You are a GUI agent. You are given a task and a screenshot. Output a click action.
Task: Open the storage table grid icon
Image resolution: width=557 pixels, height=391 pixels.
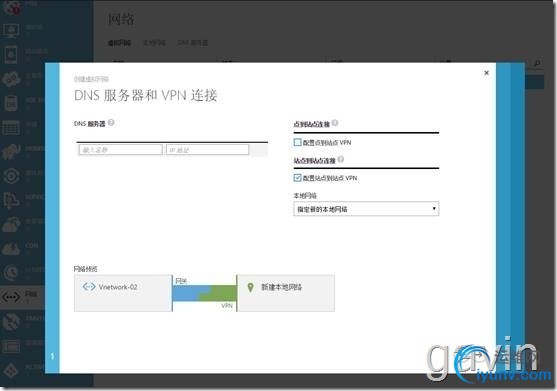(x=11, y=127)
